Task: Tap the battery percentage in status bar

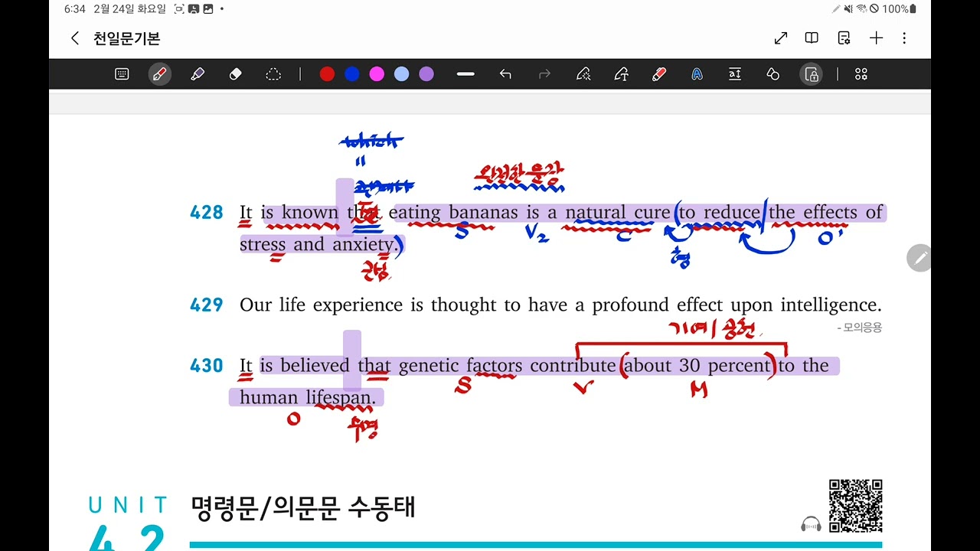Action: (x=895, y=9)
